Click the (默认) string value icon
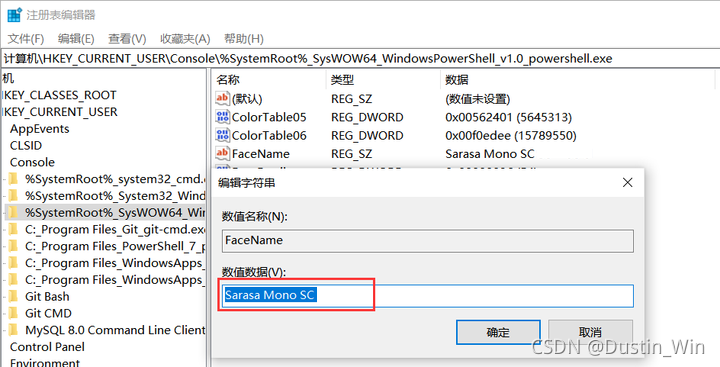720x367 pixels. point(222,98)
